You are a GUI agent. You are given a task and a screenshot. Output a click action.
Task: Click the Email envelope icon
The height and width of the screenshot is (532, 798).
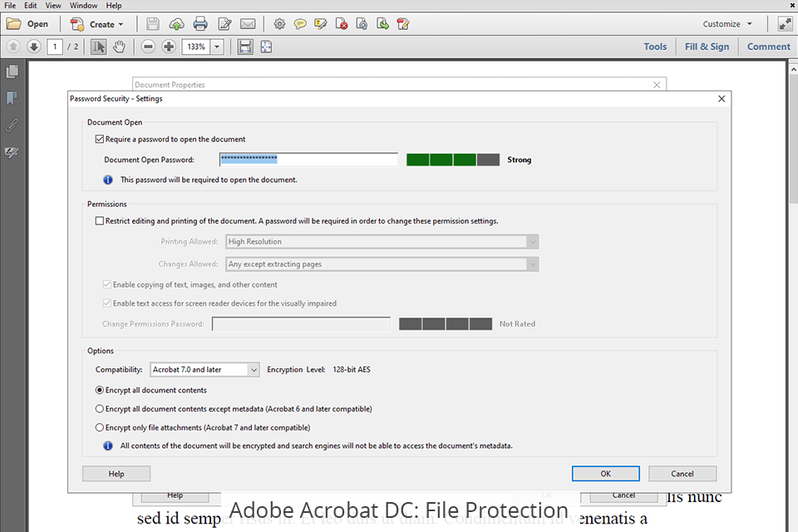(248, 24)
